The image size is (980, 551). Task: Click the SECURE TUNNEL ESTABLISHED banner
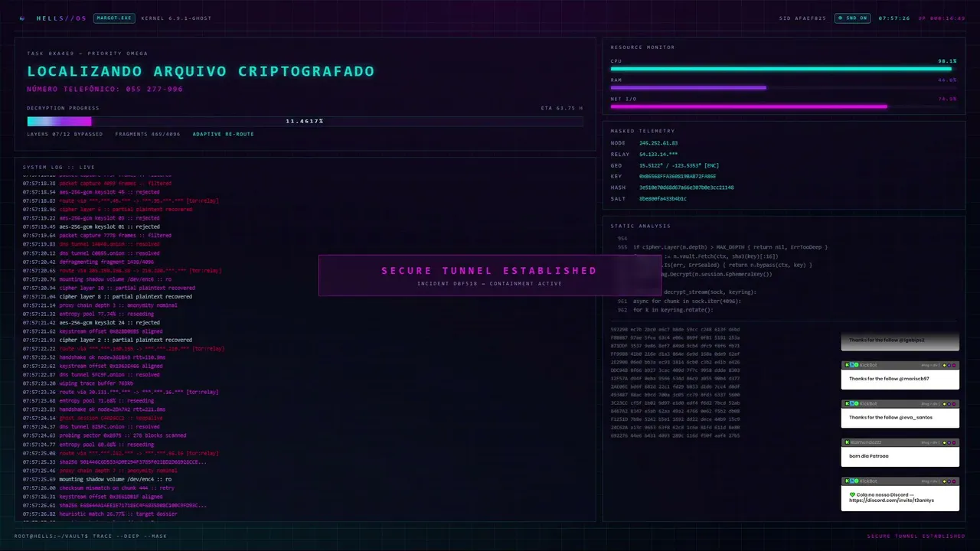[x=489, y=275]
